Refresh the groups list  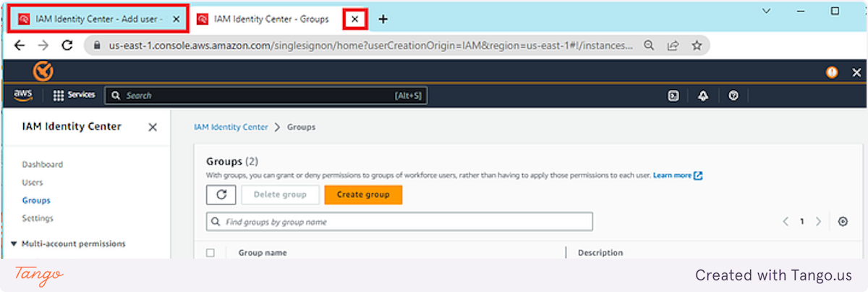[x=221, y=195]
